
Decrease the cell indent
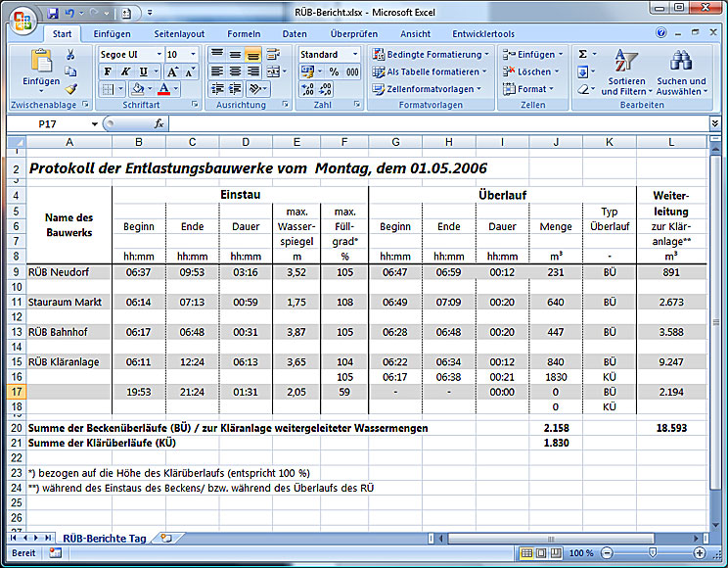pyautogui.click(x=217, y=89)
